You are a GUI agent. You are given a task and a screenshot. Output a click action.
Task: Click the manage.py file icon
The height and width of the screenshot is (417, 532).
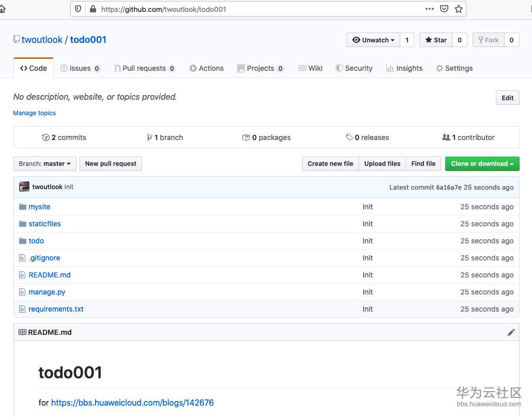coord(22,292)
